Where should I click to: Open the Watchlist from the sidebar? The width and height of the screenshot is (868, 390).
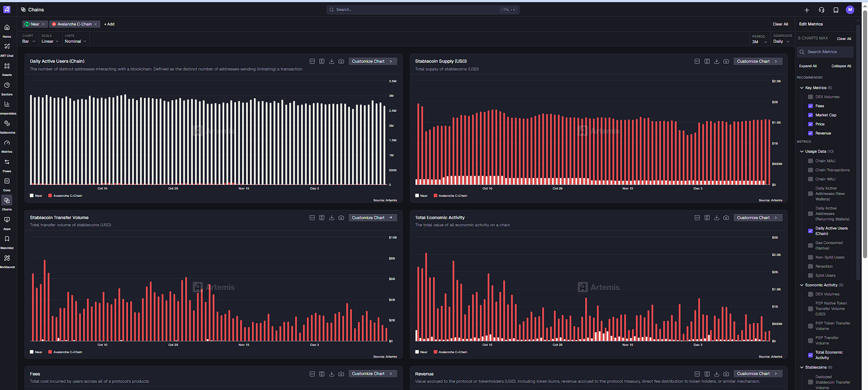tap(7, 241)
